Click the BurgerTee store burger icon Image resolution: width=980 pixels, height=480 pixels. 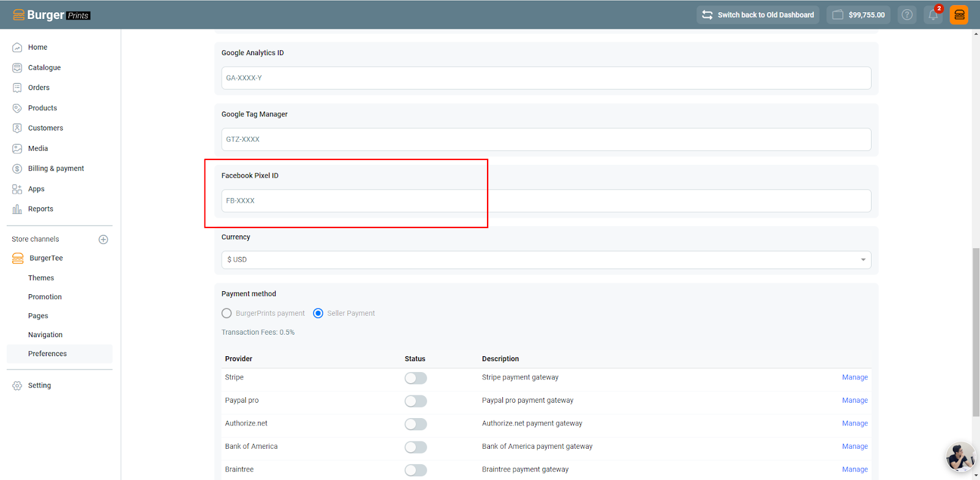18,258
